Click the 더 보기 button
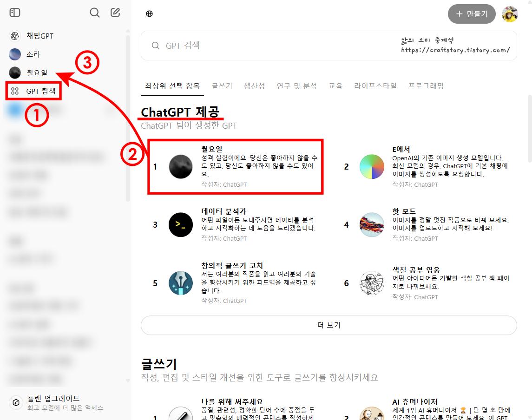Screen dimensions: 532x420 pos(329,325)
